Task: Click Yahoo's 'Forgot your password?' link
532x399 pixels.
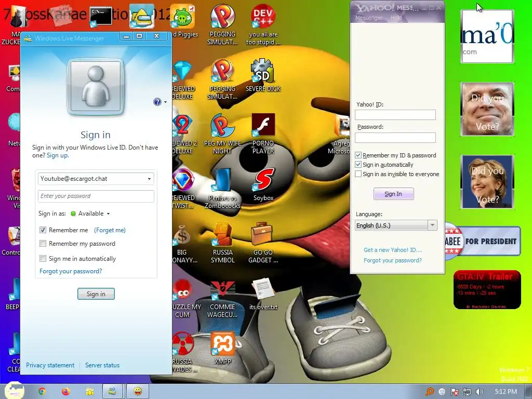Action: [x=393, y=260]
